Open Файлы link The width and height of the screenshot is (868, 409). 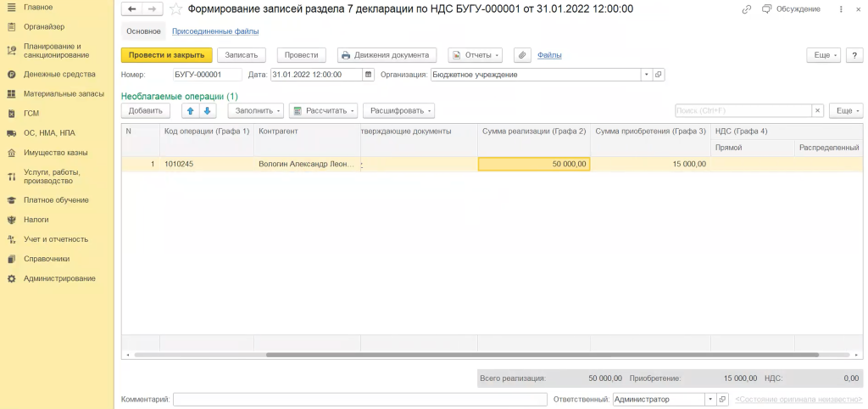click(549, 55)
